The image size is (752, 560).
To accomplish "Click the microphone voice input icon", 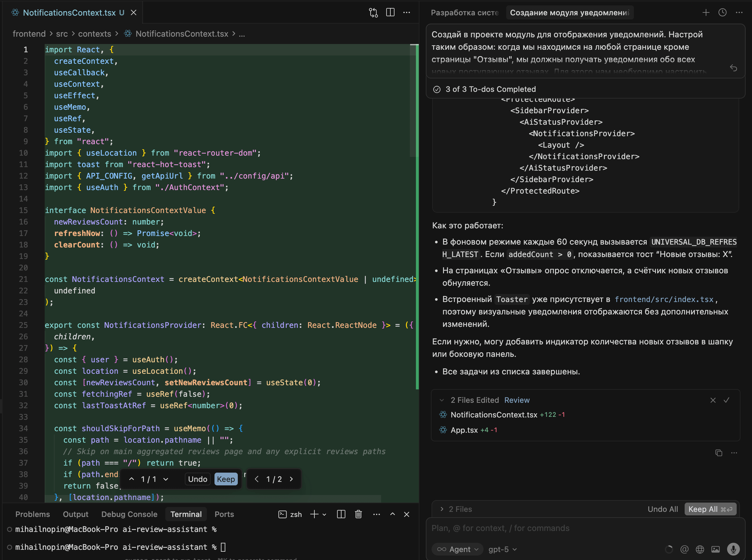I will tap(733, 549).
